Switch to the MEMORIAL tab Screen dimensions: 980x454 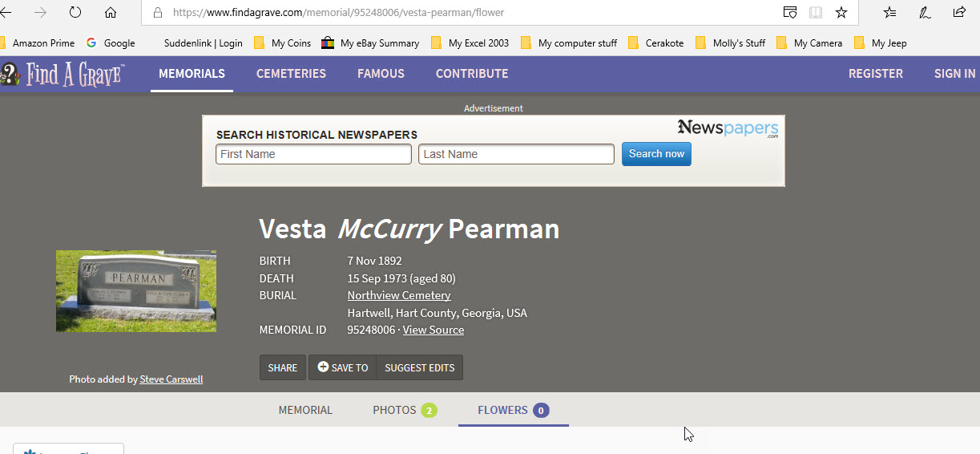[305, 410]
